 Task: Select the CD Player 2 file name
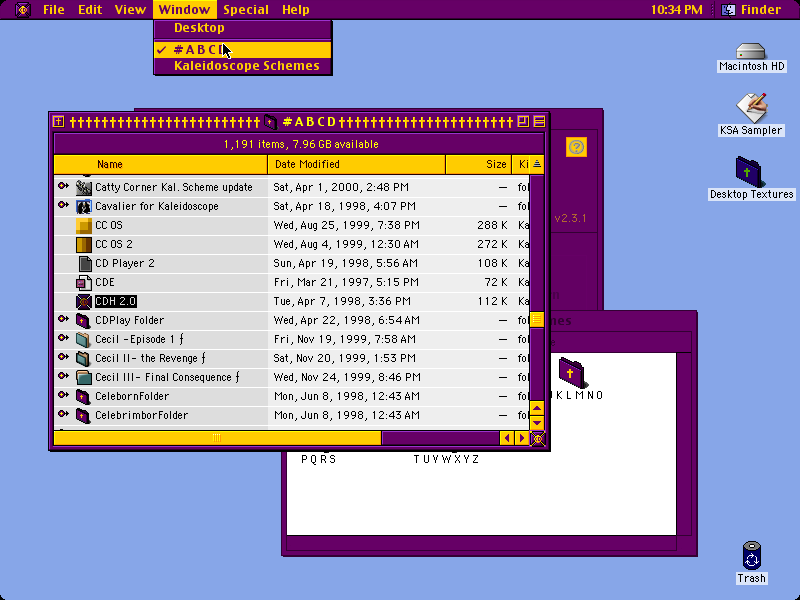click(124, 263)
